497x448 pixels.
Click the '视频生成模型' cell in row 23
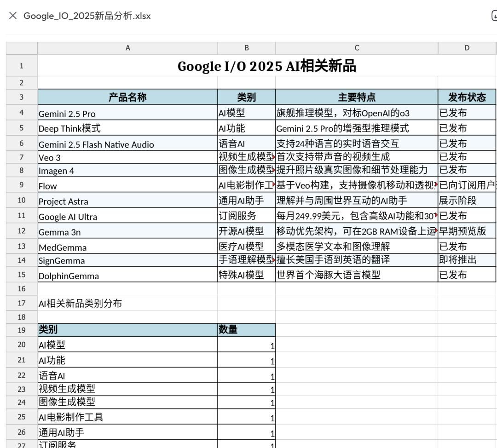(x=127, y=389)
